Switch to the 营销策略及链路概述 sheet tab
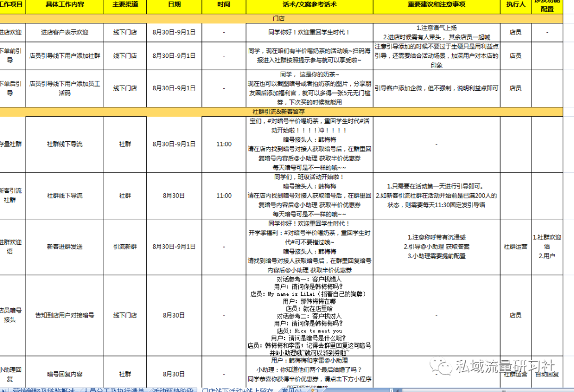The height and width of the screenshot is (392, 574). point(44,390)
